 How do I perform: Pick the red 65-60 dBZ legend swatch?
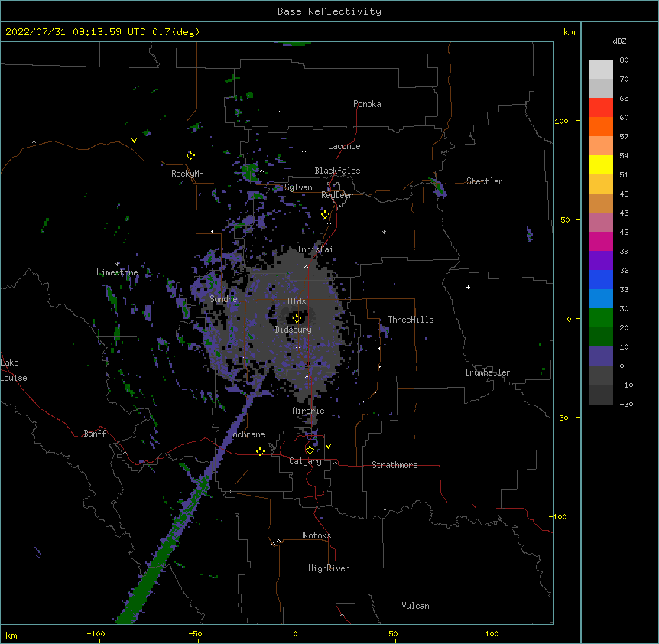601,108
